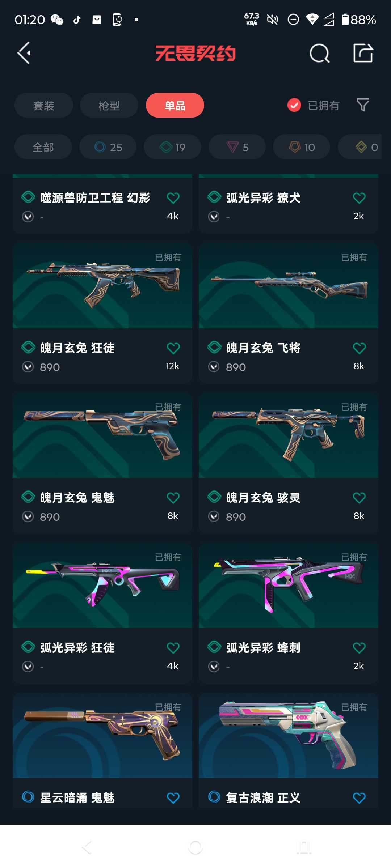Toggle heart on 魄月玄兔 骇灵
391x868 pixels.
tap(359, 498)
